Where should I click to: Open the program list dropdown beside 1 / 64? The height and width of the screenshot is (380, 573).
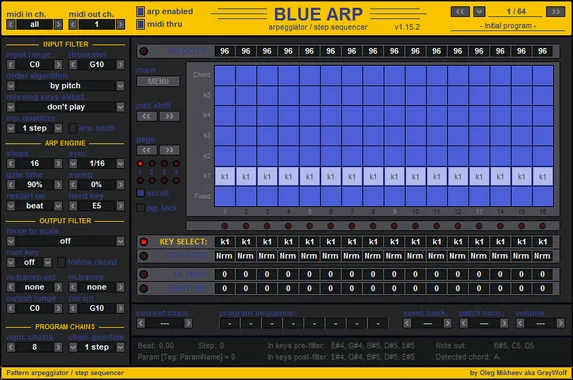click(479, 12)
